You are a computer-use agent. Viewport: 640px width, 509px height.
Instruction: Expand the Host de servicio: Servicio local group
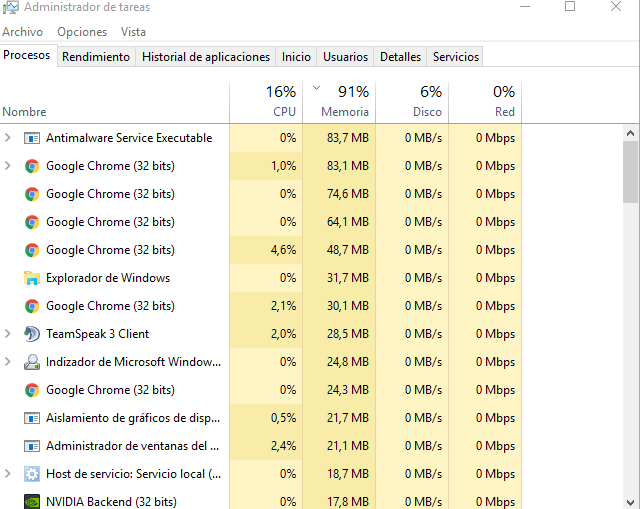pyautogui.click(x=7, y=473)
